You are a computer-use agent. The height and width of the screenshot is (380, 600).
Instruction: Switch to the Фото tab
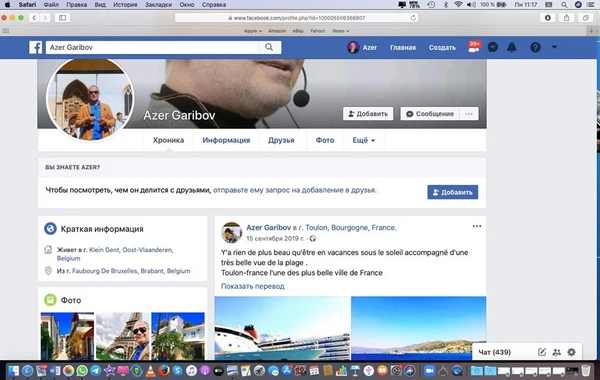pos(325,140)
